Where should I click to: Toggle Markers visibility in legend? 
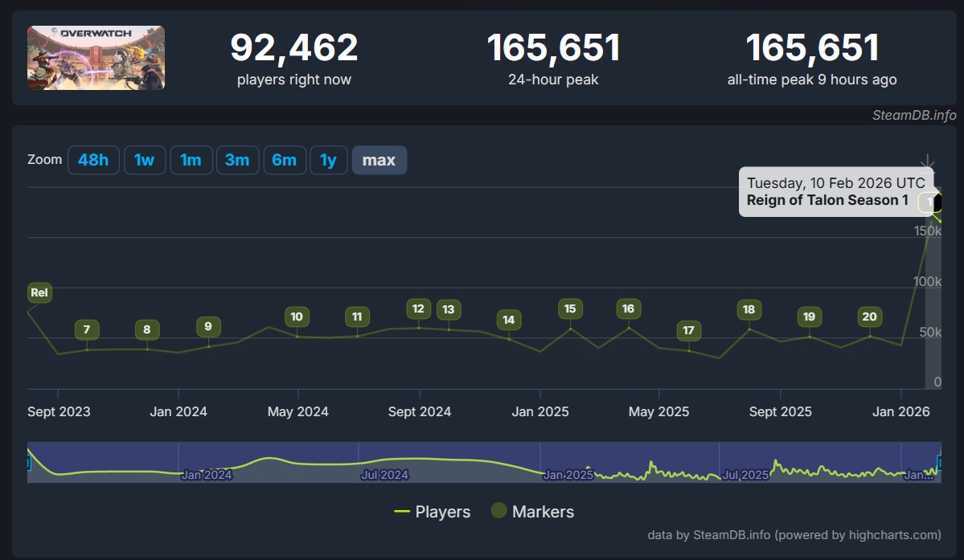tap(532, 512)
